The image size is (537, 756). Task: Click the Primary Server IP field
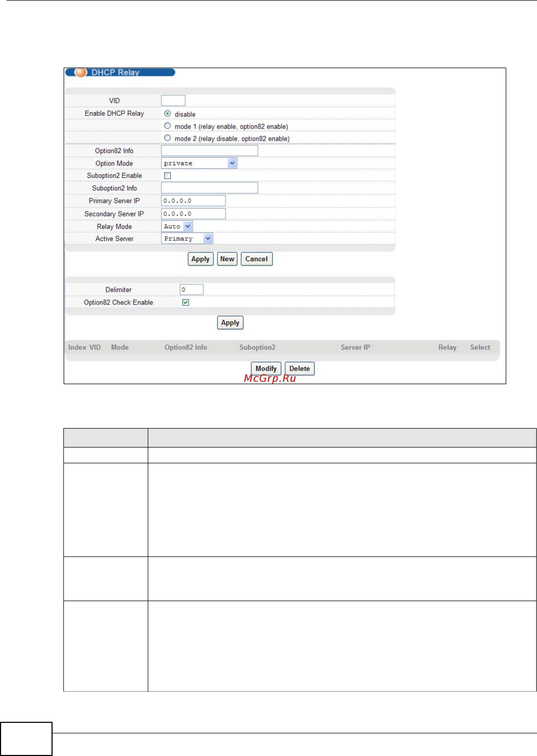(x=193, y=201)
